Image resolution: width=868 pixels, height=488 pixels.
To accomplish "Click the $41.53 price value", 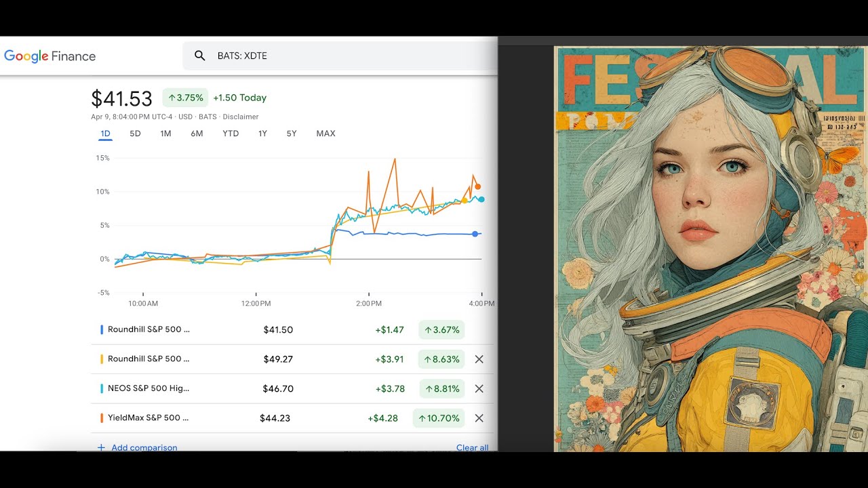I will (122, 99).
